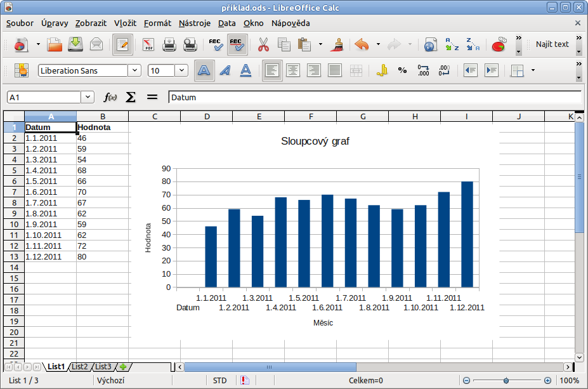588x389 pixels.
Task: Open the font size dropdown arrow
Action: point(181,70)
